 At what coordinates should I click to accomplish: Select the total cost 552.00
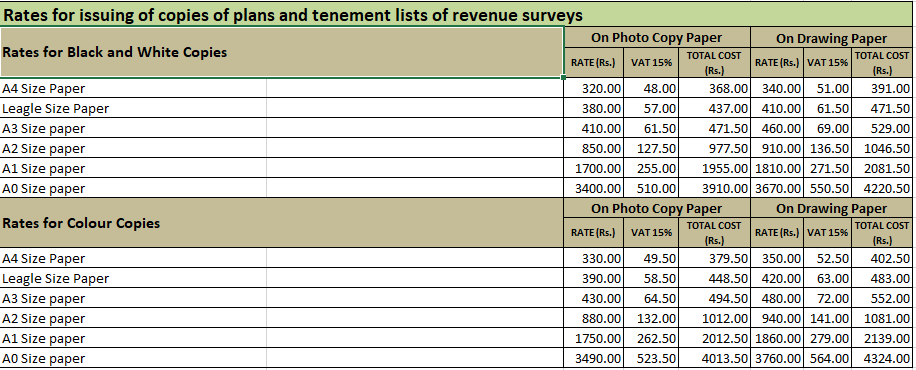882,298
